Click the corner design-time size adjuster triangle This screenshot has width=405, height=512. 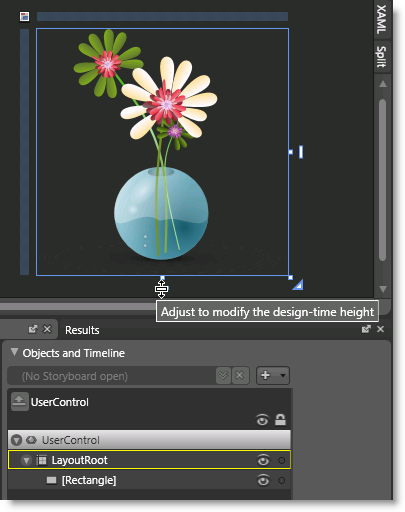(298, 285)
